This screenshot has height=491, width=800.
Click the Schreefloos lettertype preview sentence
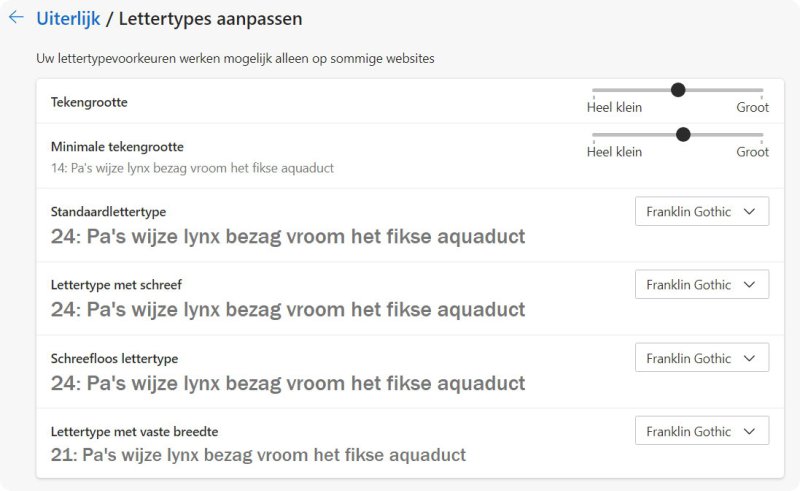(288, 383)
